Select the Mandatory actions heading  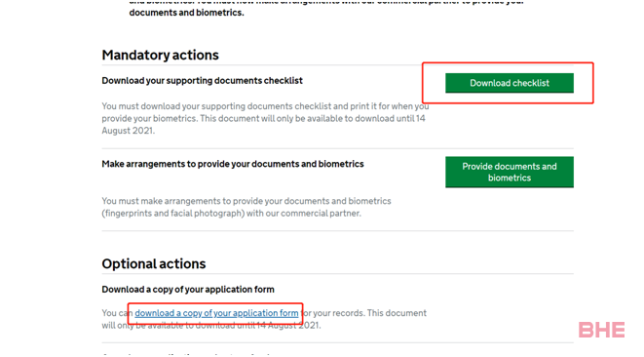pyautogui.click(x=160, y=55)
